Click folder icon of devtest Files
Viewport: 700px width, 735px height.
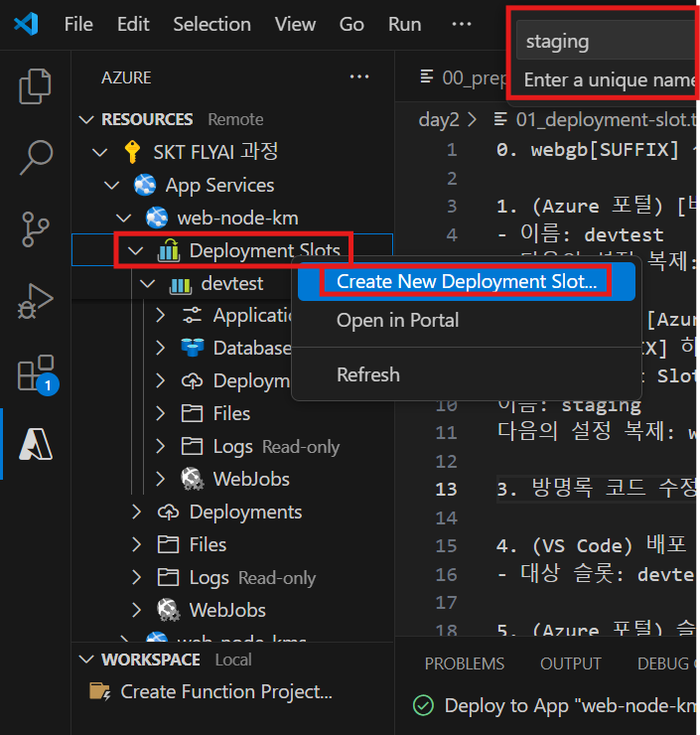click(192, 413)
